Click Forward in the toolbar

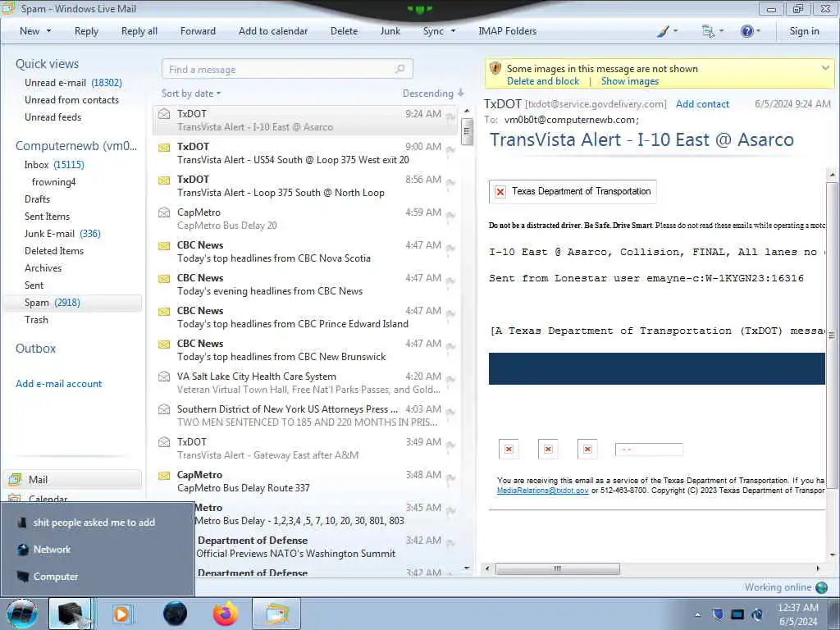click(198, 31)
